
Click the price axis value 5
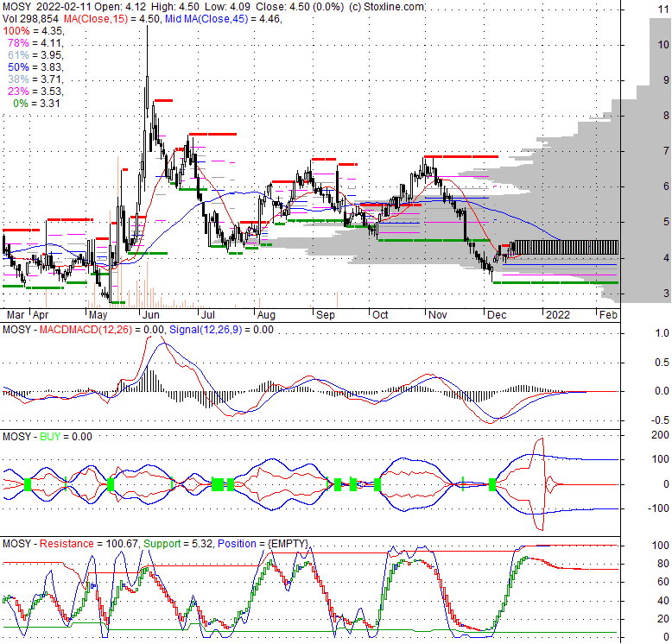tap(666, 222)
